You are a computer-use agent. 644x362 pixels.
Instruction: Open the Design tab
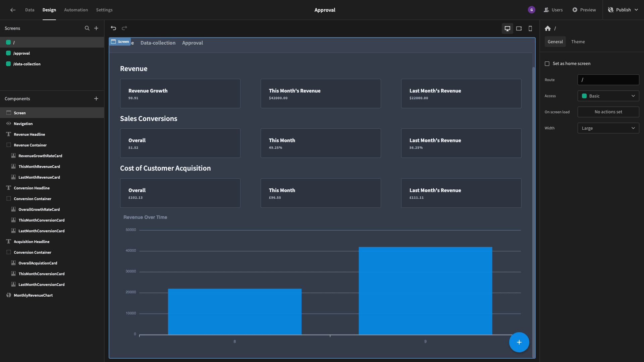(x=49, y=10)
